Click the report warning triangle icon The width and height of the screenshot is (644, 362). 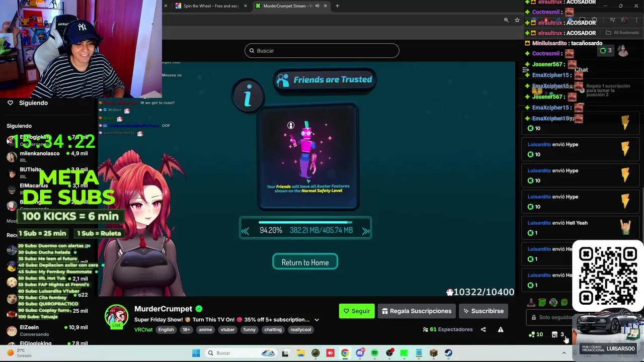pyautogui.click(x=501, y=330)
